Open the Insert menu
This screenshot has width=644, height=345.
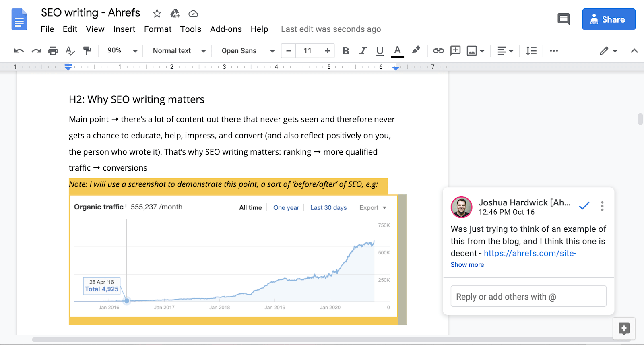pyautogui.click(x=124, y=29)
